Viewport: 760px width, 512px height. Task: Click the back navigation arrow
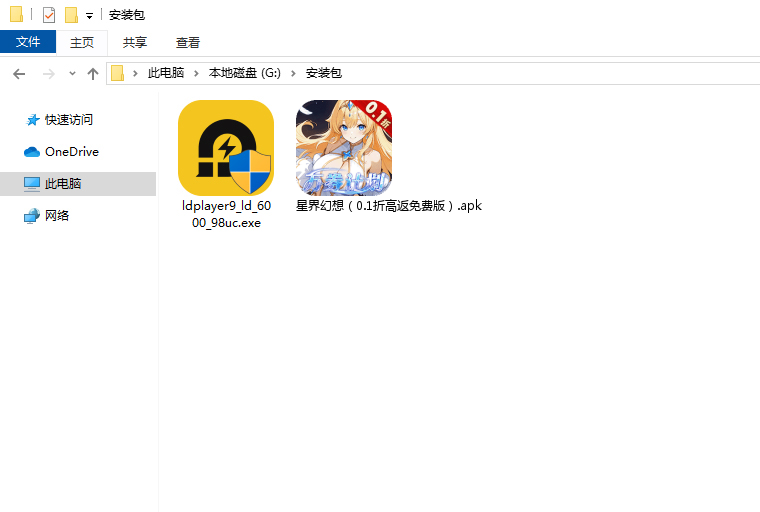tap(19, 73)
